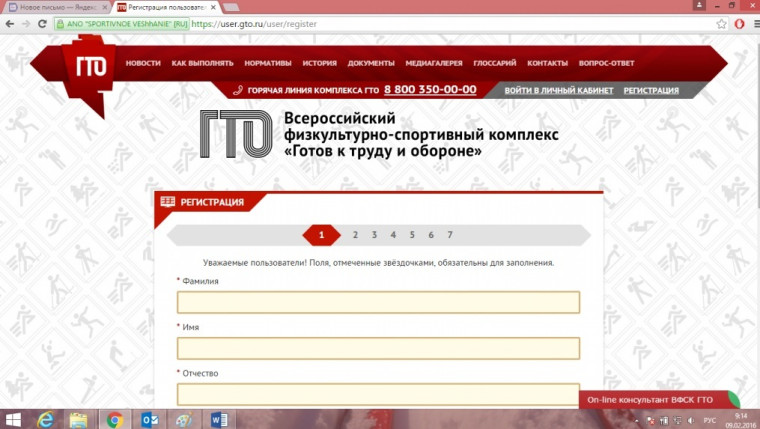Open the ИСТОРИЯ menu item
Viewport: 760px width, 429px height.
coord(319,63)
